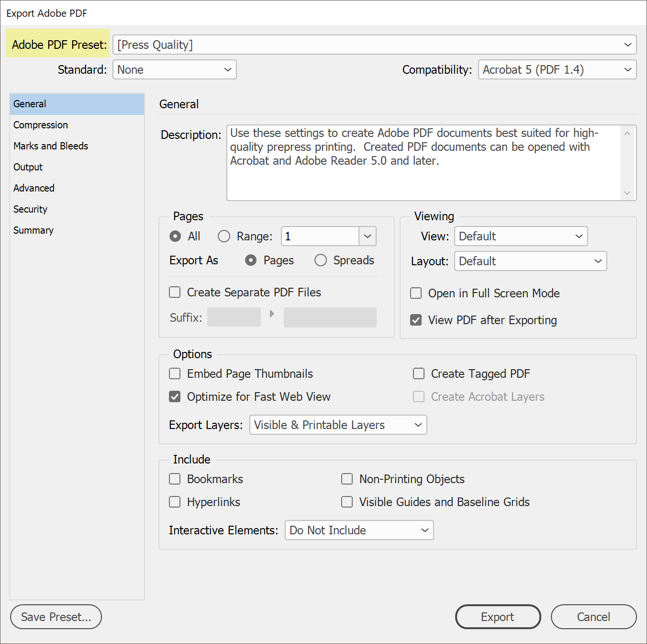The width and height of the screenshot is (647, 644).
Task: Click the Suffix text field
Action: tap(234, 317)
